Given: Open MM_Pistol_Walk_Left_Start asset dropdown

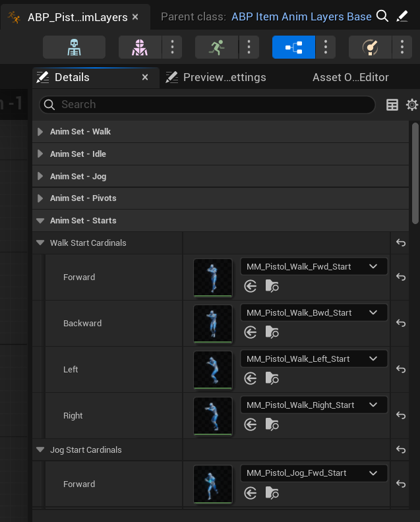Looking at the screenshot, I should pos(314,359).
